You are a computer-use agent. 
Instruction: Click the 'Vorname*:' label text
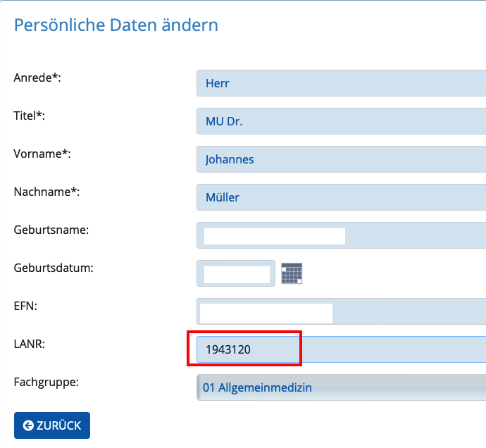coord(42,154)
